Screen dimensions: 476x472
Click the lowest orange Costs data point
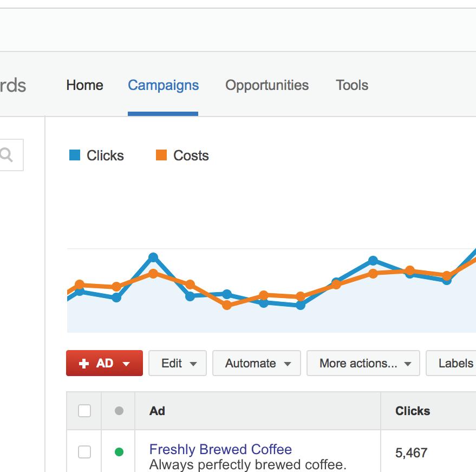(x=227, y=305)
